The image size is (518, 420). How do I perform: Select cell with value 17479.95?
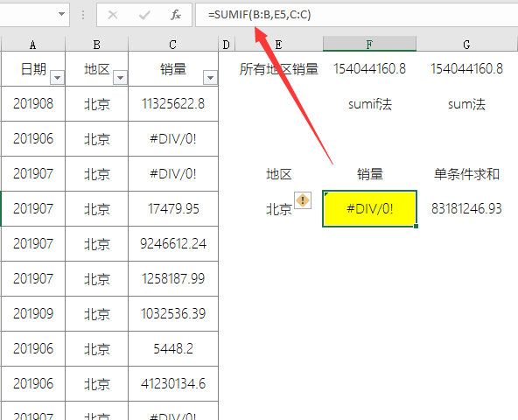(x=173, y=209)
